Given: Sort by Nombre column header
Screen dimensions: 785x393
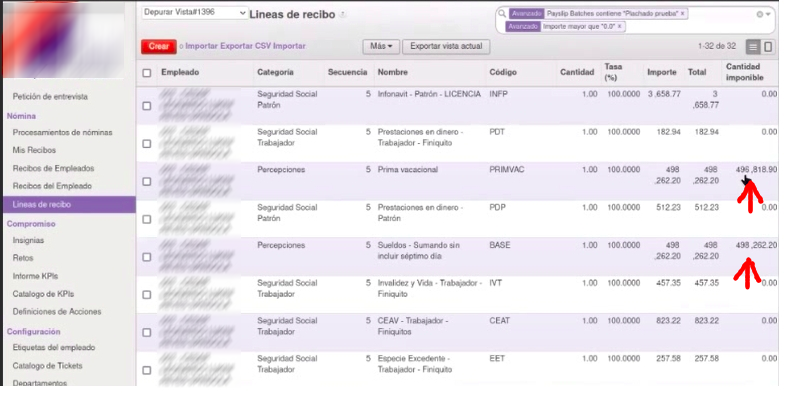Looking at the screenshot, I should [x=392, y=72].
